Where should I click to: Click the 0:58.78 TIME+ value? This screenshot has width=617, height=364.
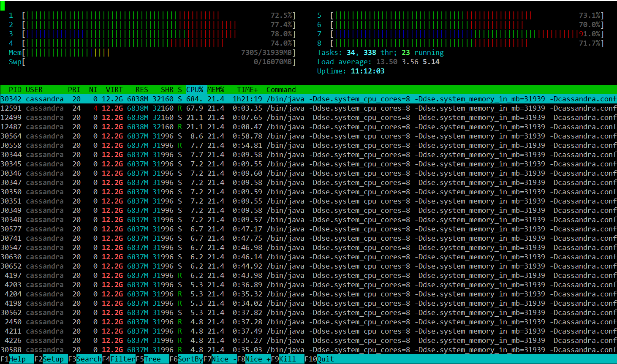point(247,136)
